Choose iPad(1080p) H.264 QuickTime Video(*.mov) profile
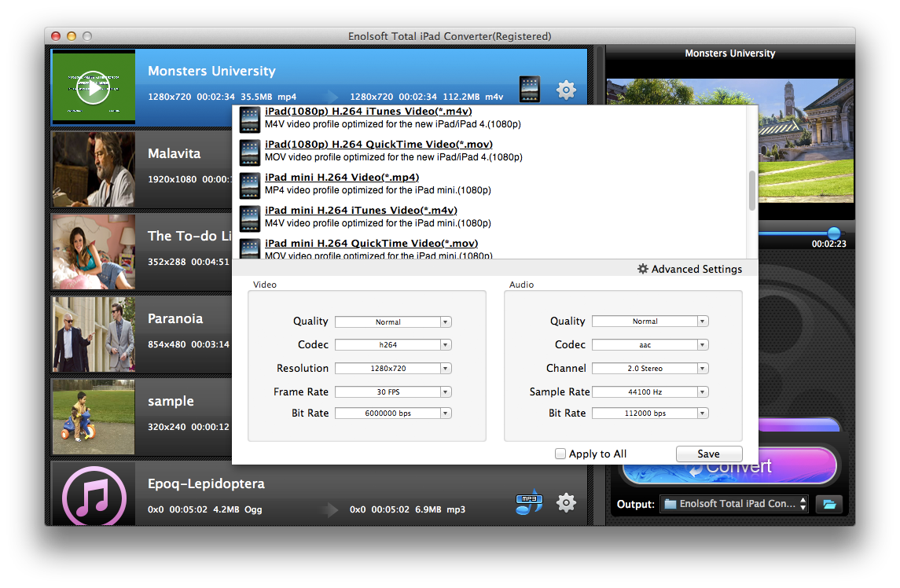The image size is (900, 588). [378, 144]
